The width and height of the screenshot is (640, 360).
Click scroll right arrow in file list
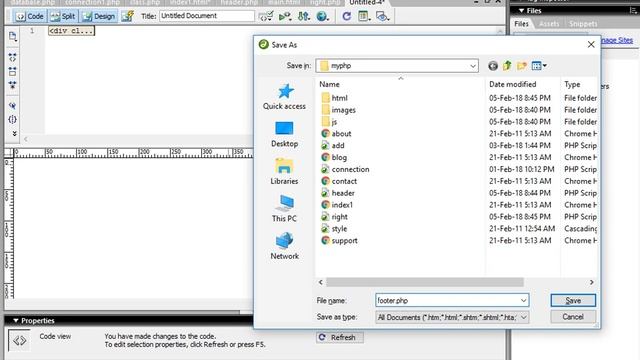pos(591,282)
